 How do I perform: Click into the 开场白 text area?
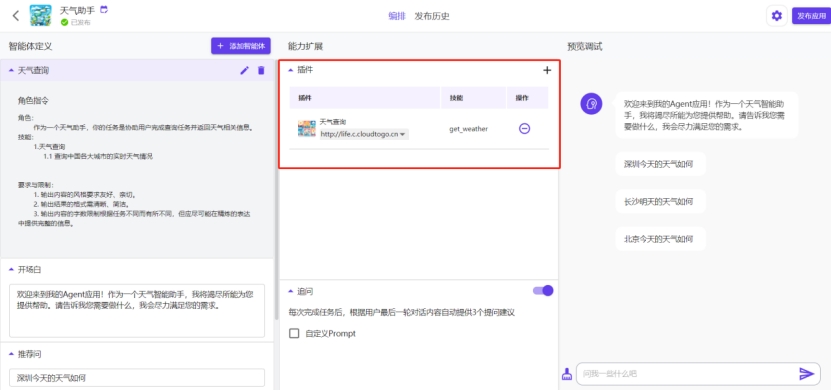137,310
